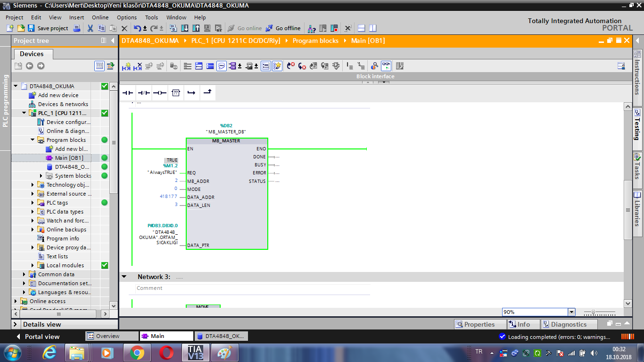Expand the Details view panel
Screen dimensions: 644x362
[16, 324]
